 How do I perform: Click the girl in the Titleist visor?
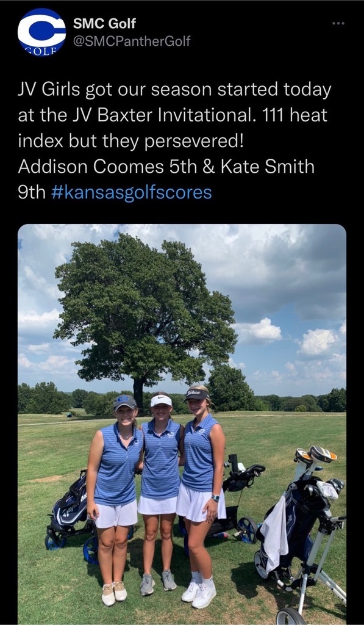201,494
